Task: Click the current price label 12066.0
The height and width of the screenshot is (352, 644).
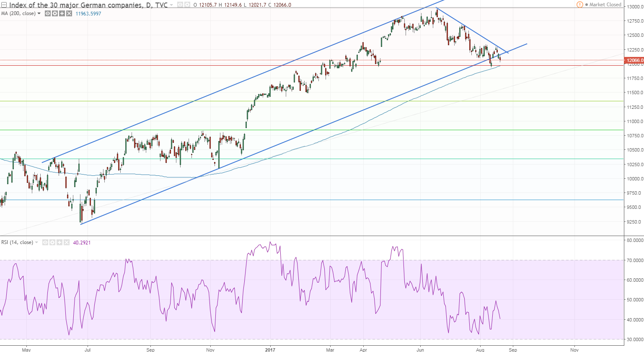Action: [635, 60]
